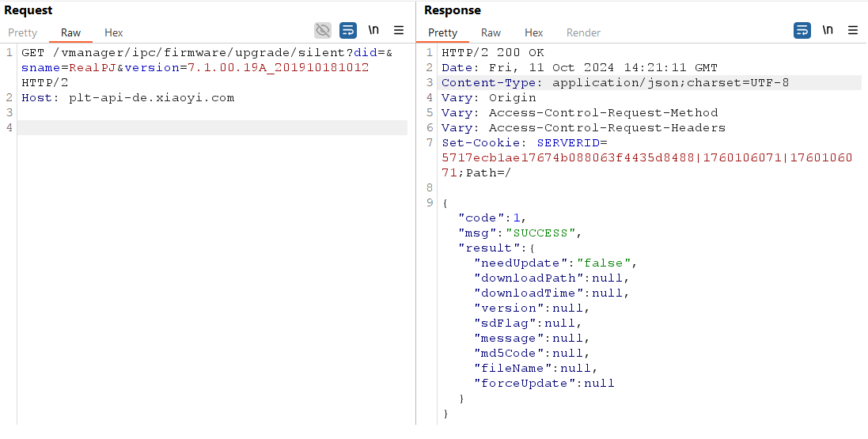Show non-printable characters (\n) in Request panel
Image resolution: width=868 pixels, height=439 pixels.
[373, 31]
